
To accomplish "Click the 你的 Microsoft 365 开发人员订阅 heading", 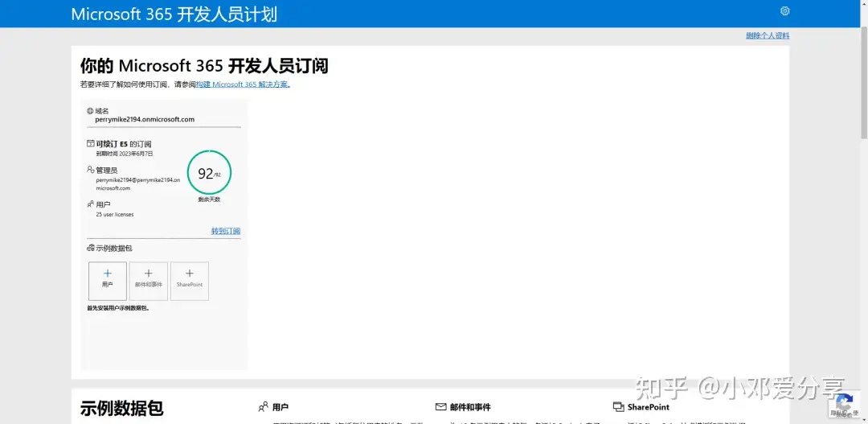I will (x=204, y=66).
